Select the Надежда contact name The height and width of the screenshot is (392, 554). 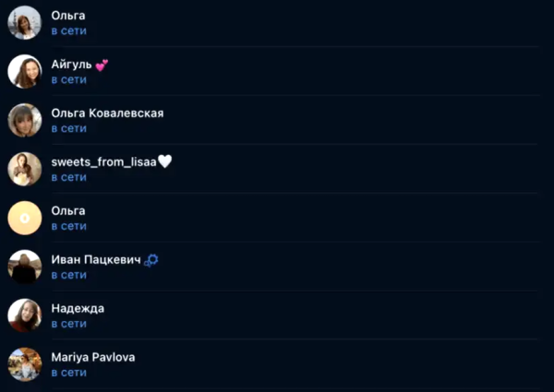pos(77,308)
